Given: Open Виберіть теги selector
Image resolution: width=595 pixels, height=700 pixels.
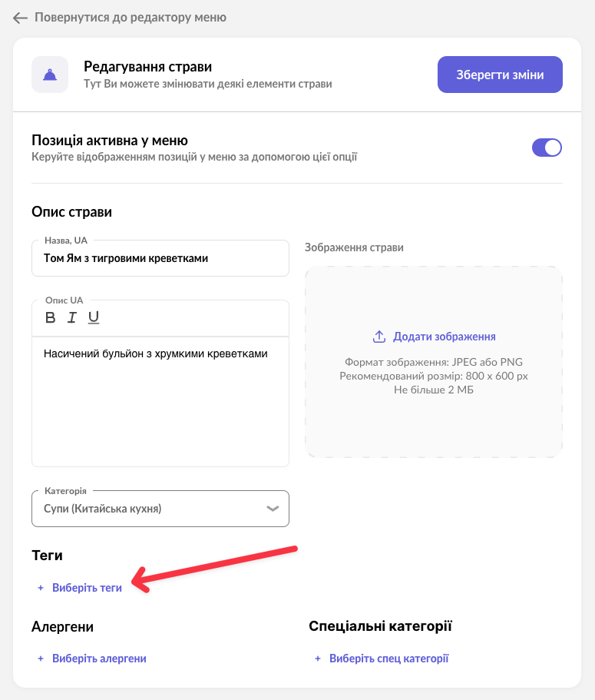Looking at the screenshot, I should click(87, 588).
